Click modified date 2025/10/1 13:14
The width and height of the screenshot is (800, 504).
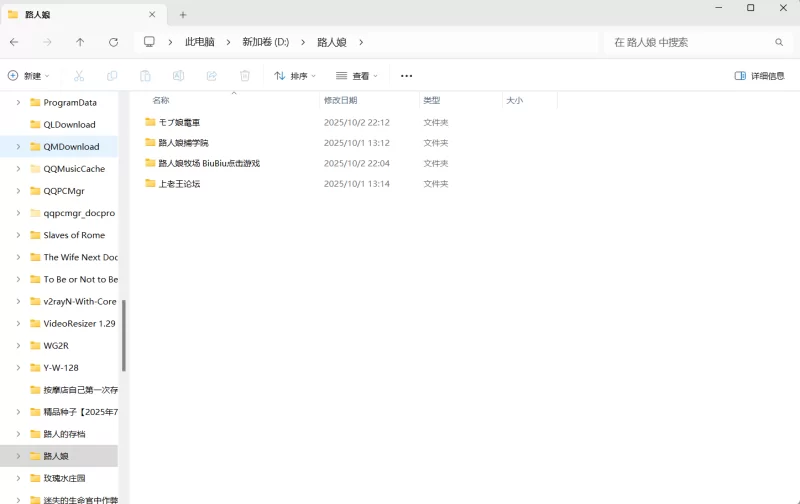click(357, 184)
